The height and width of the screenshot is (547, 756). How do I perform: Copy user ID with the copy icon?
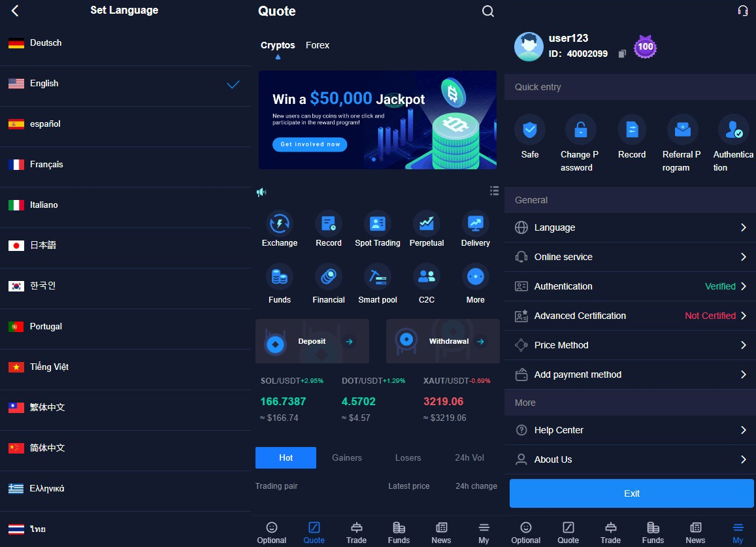tap(622, 54)
